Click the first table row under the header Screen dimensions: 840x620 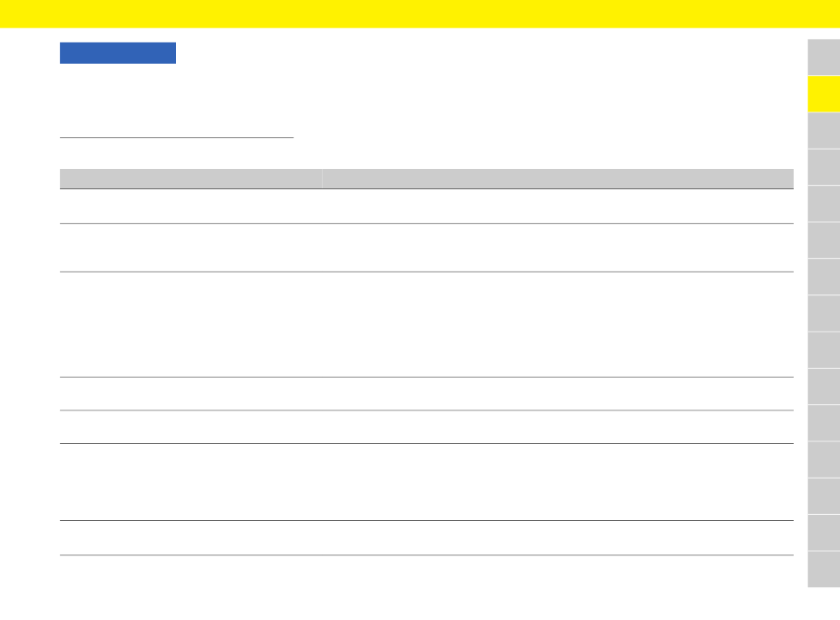pyautogui.click(x=426, y=206)
